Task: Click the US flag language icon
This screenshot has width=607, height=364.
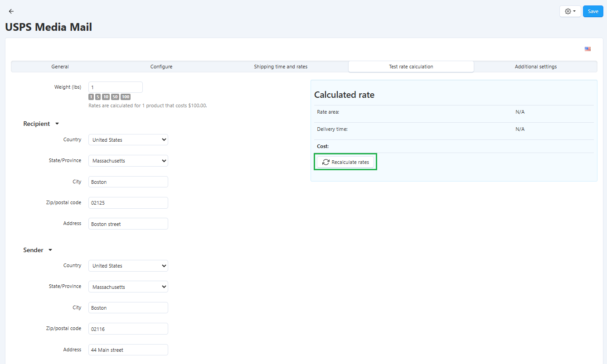Action: point(588,49)
